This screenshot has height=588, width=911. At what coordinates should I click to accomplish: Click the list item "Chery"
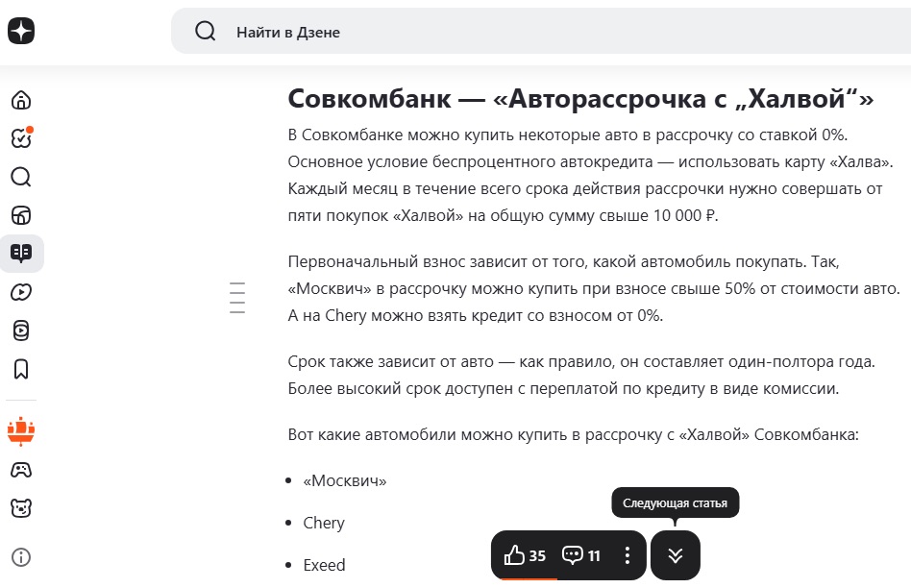click(x=324, y=523)
